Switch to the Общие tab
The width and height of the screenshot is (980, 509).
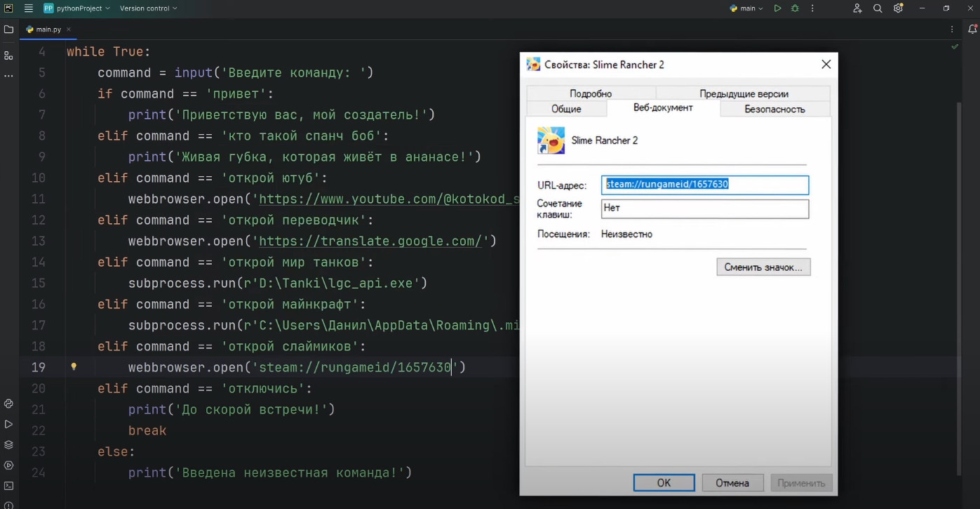pos(566,109)
